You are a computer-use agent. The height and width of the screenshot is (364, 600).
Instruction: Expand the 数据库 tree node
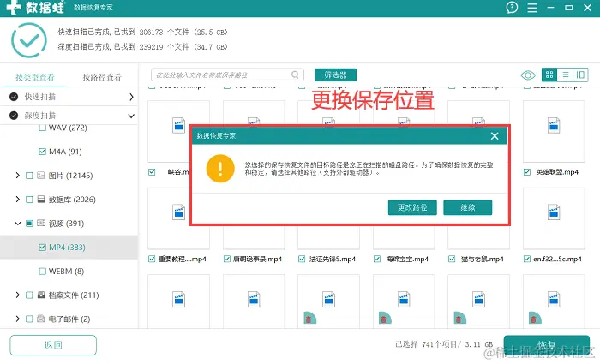(x=18, y=200)
